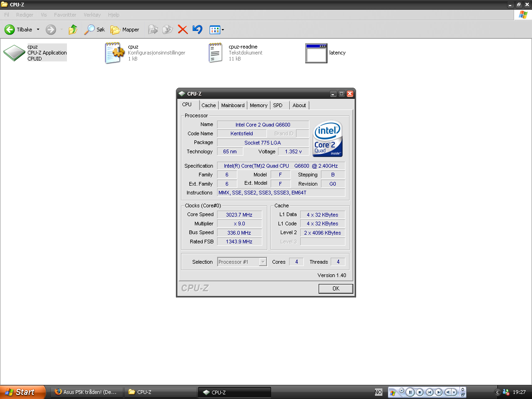Expand hidden system tray icons arrow
The width and height of the screenshot is (532, 399).
point(497,392)
